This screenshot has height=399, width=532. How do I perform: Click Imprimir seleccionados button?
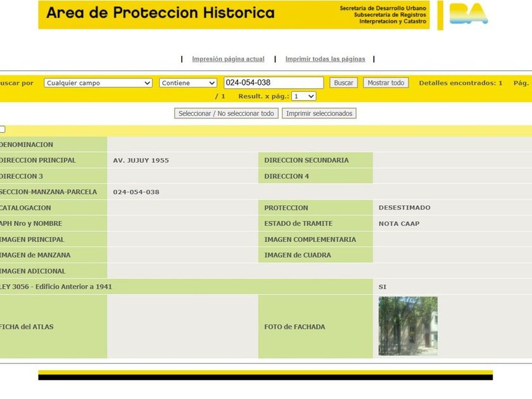[319, 113]
